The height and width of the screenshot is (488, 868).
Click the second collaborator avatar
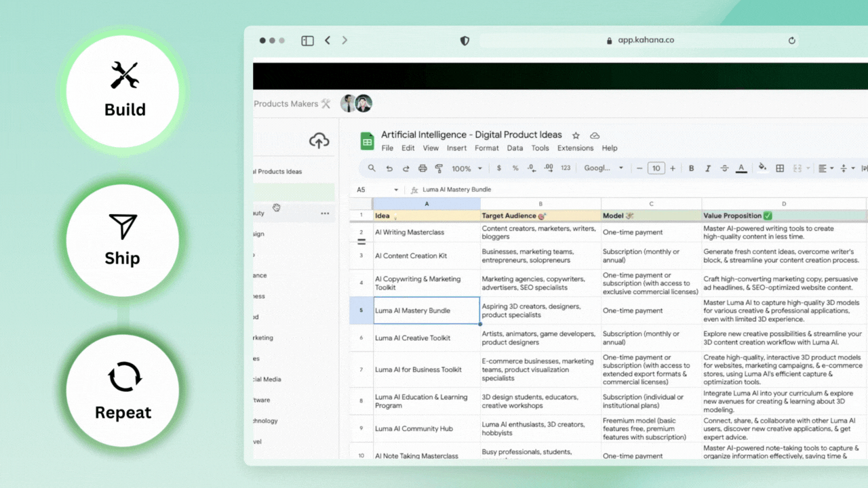(363, 104)
